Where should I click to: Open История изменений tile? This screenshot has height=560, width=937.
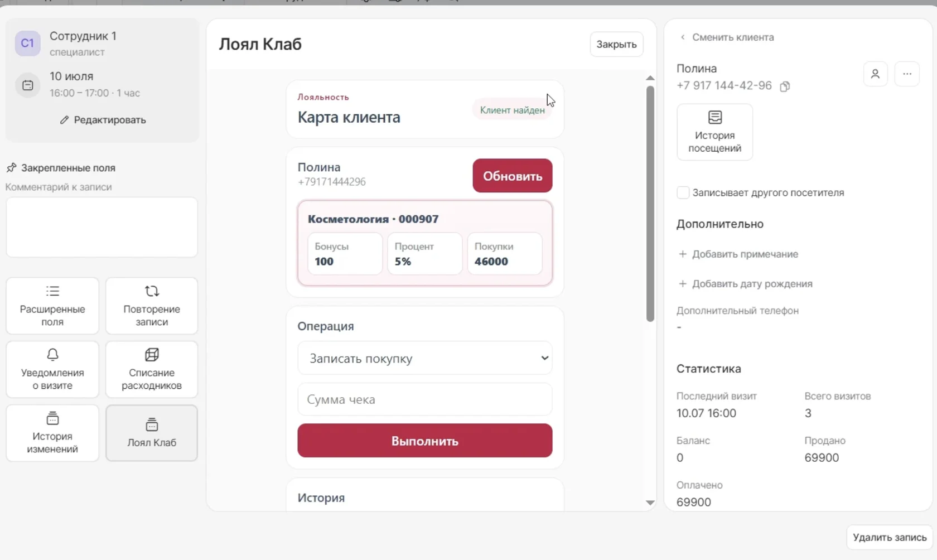click(52, 433)
